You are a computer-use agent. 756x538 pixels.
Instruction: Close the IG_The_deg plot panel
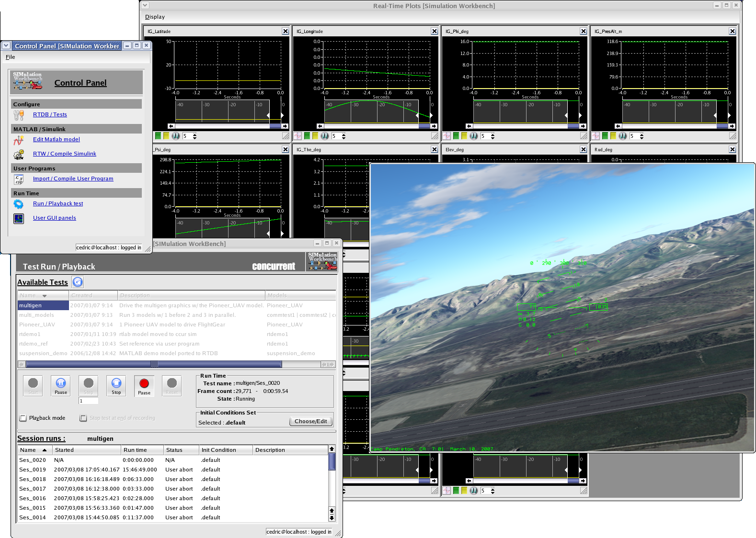tap(435, 149)
